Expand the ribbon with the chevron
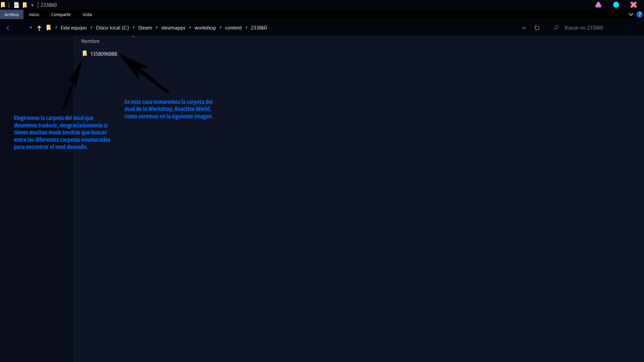Image resolution: width=644 pixels, height=362 pixels. pyautogui.click(x=631, y=14)
